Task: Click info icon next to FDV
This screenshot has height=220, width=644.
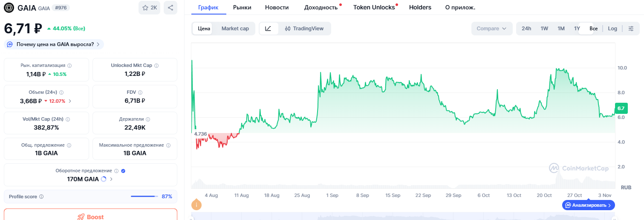Action: click(140, 92)
